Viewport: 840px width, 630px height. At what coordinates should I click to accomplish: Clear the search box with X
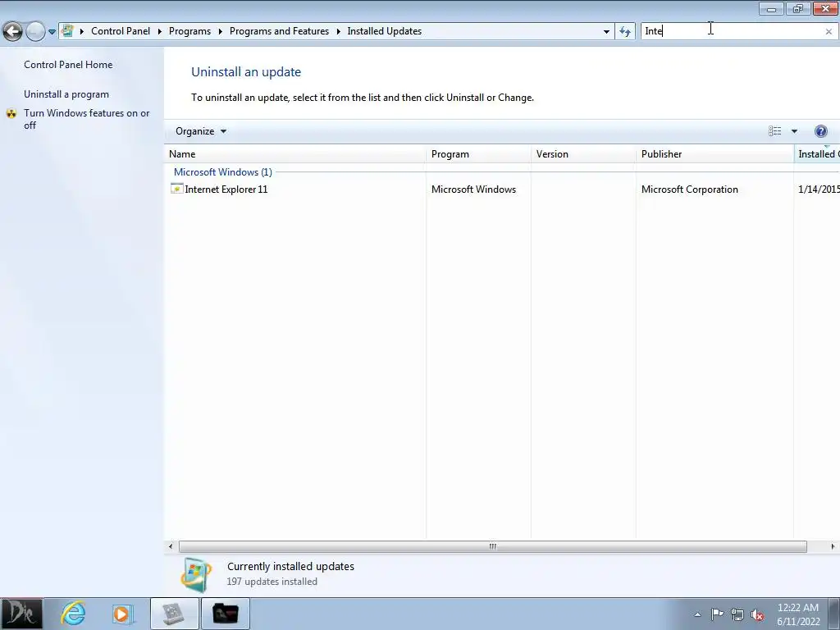pos(829,32)
